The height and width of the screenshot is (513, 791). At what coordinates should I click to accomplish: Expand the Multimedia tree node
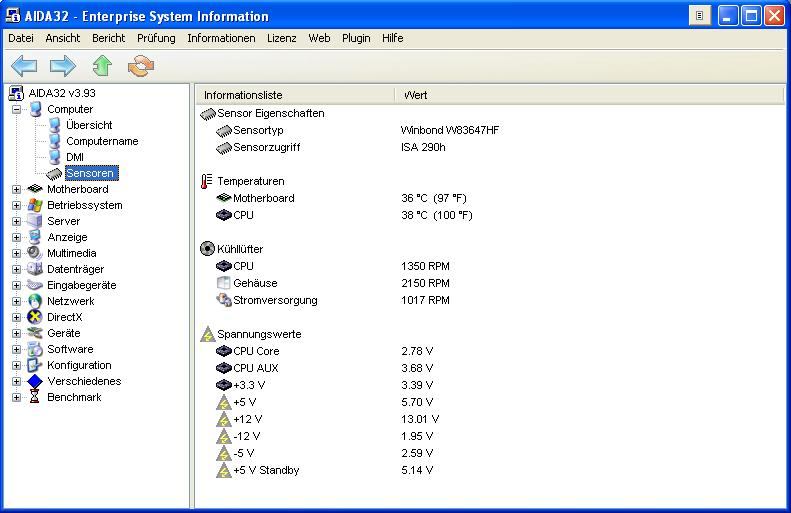pos(17,254)
